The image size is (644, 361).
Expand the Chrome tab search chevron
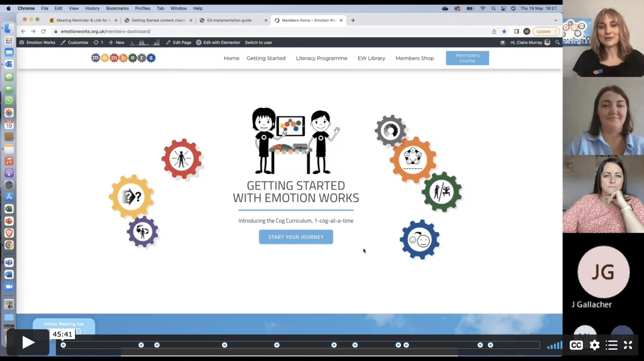point(556,20)
